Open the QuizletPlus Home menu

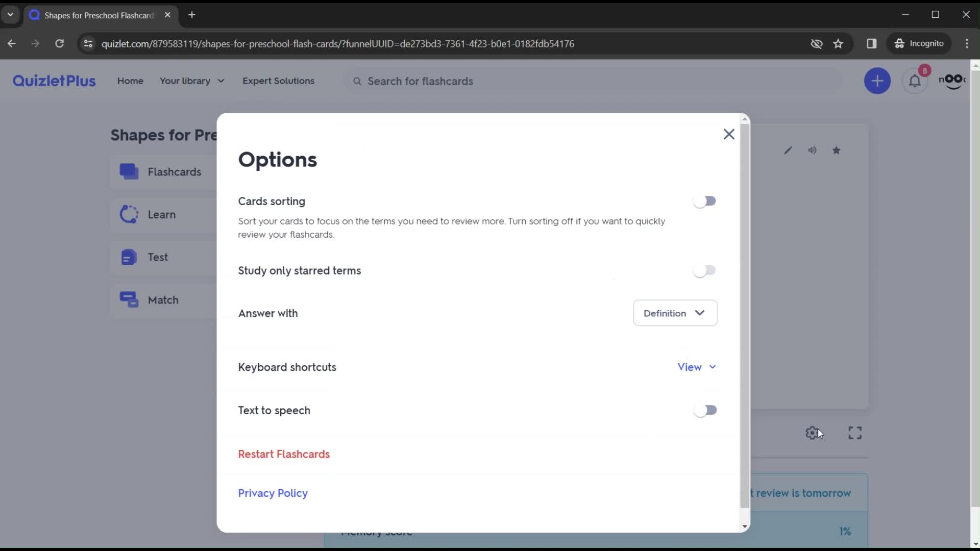131,81
